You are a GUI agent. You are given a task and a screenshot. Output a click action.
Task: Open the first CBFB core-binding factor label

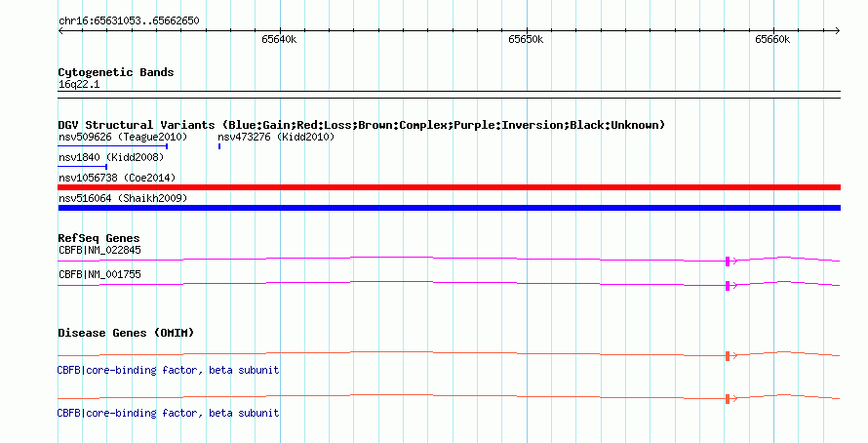tap(169, 370)
